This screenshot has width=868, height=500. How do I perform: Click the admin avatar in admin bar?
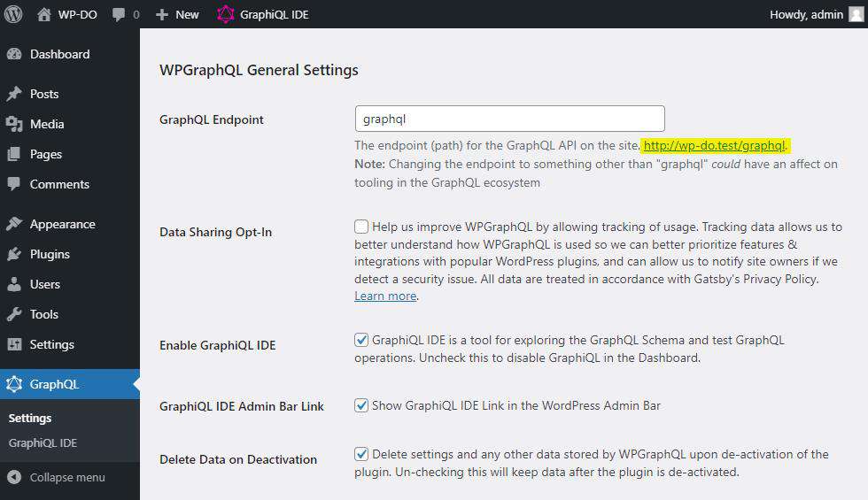856,14
